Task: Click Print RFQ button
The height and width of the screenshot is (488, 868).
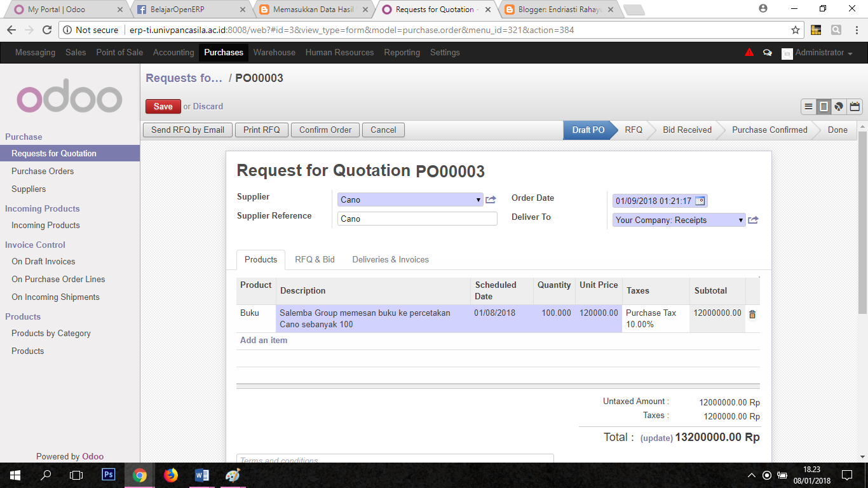Action: click(x=262, y=130)
